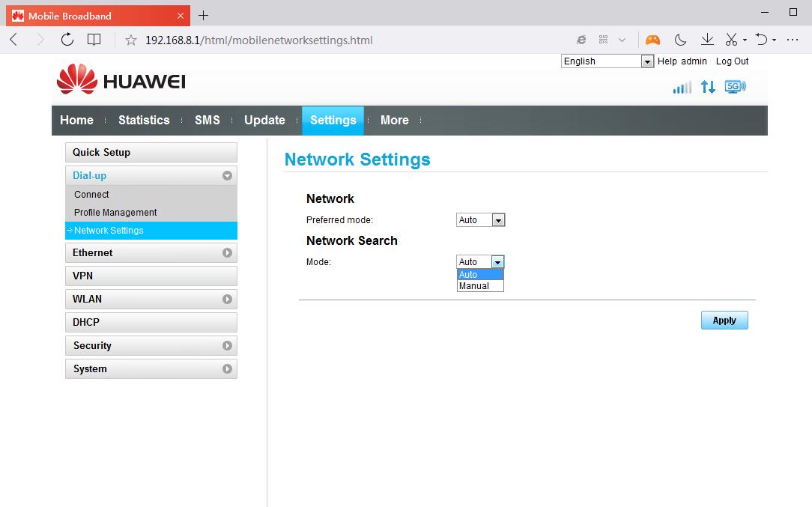The height and width of the screenshot is (507, 812).
Task: Go to the SMS tab
Action: click(207, 120)
